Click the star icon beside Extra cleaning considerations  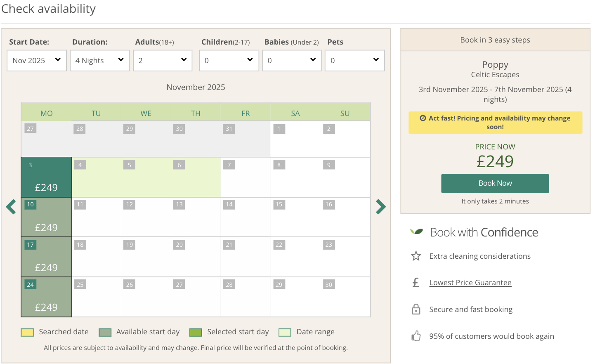point(416,256)
